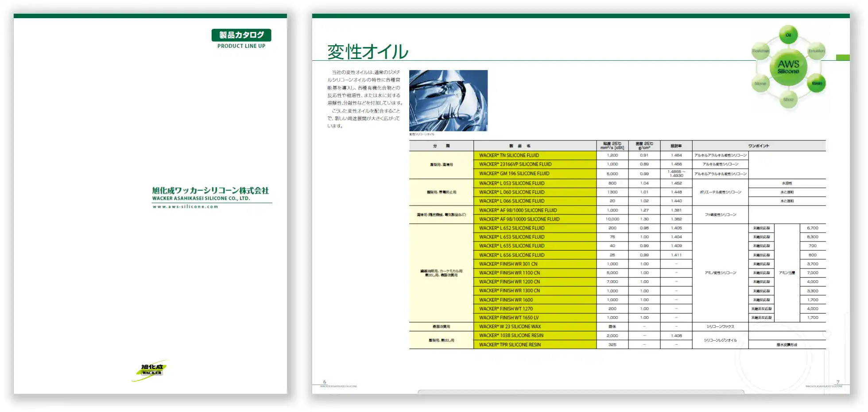Screen dimensions: 868x412
Task: Click the アミン当量 label cell
Action: (787, 273)
